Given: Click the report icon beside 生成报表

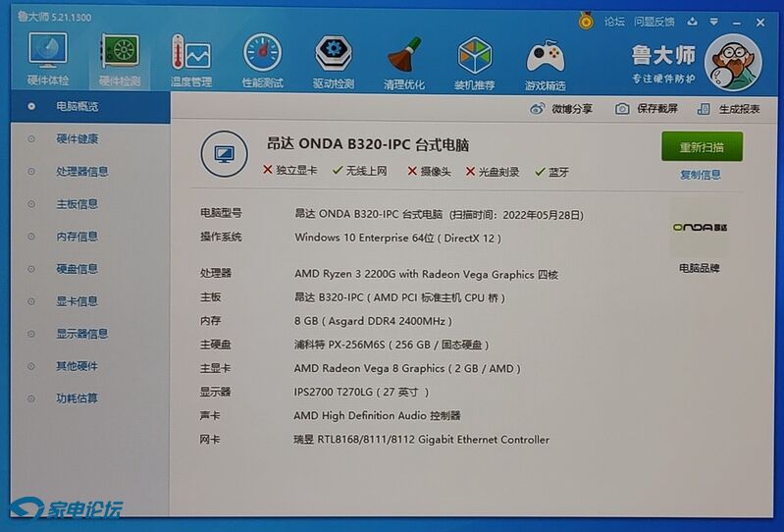Looking at the screenshot, I should [704, 109].
